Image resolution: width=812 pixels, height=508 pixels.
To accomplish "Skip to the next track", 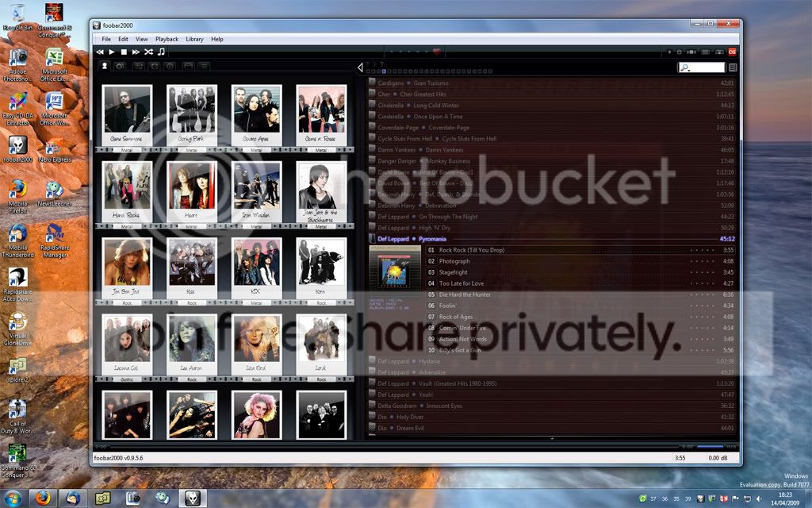I will (x=136, y=52).
